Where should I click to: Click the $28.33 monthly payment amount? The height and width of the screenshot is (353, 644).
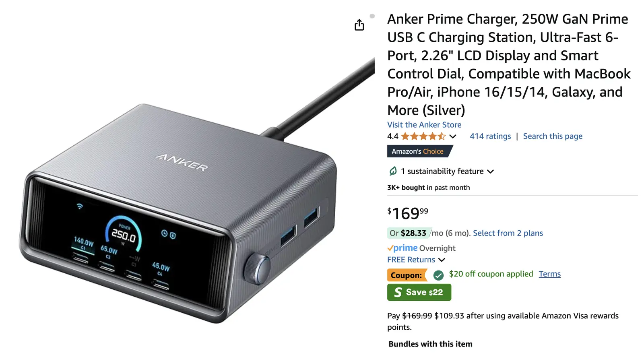pyautogui.click(x=413, y=233)
